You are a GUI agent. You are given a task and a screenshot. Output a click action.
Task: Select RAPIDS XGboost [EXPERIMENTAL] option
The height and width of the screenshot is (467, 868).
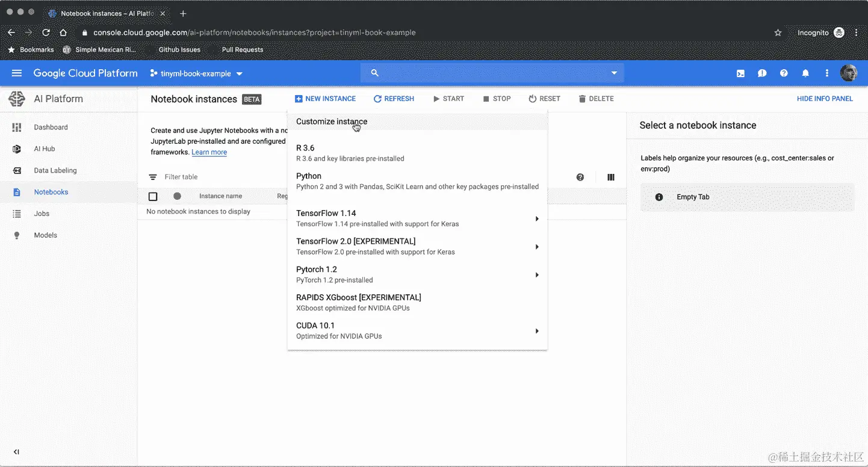click(x=418, y=303)
